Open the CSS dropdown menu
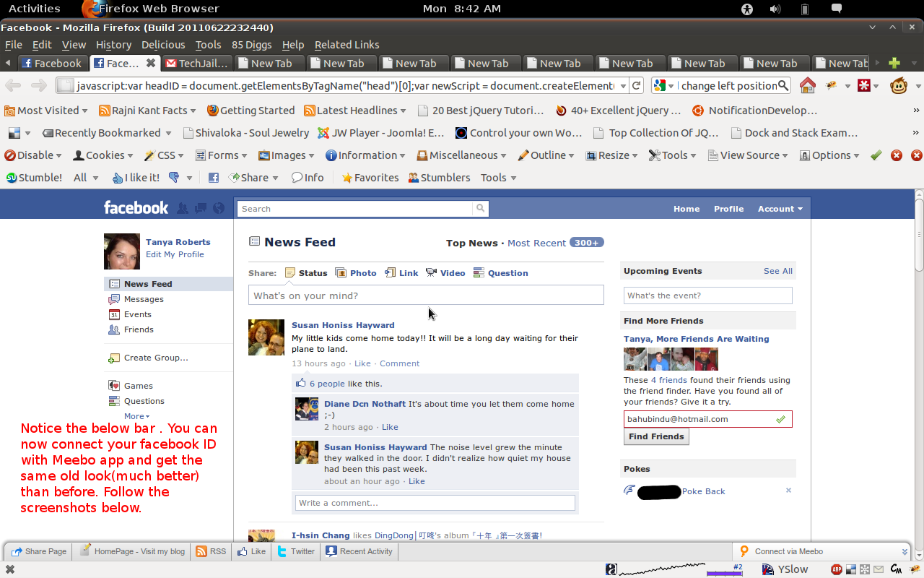924x578 pixels. click(164, 155)
